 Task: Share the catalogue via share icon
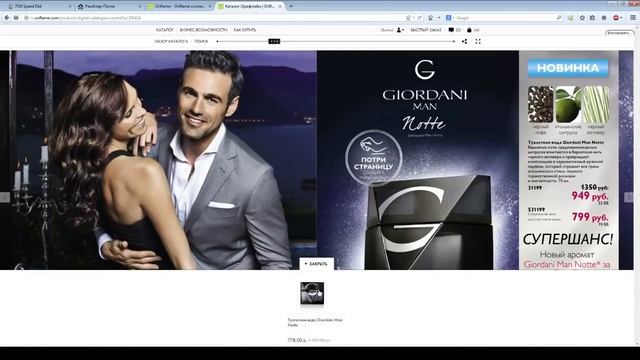click(464, 41)
